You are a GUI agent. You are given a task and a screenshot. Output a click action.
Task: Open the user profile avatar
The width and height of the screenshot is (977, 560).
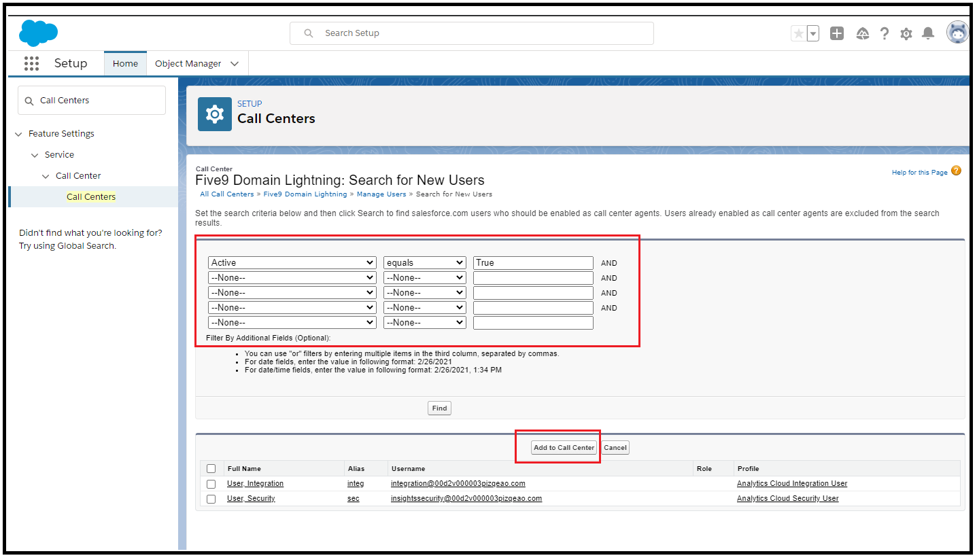(958, 32)
